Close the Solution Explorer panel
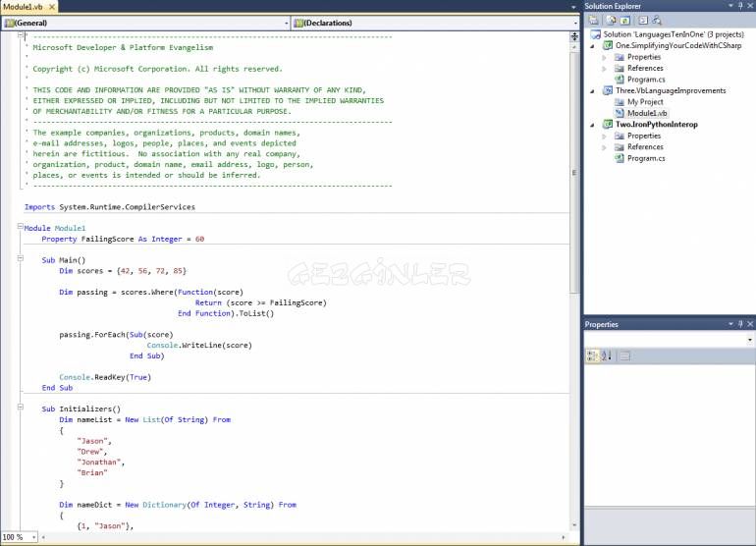The height and width of the screenshot is (546, 756). (x=750, y=6)
